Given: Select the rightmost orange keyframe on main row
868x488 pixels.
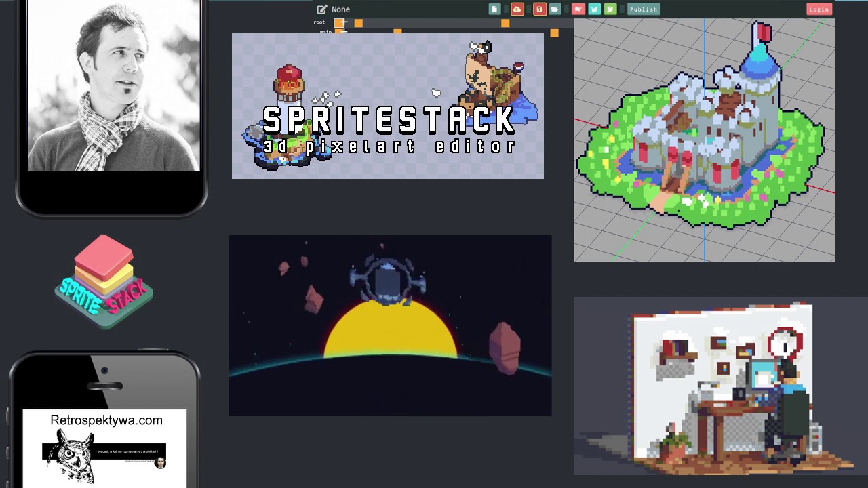Looking at the screenshot, I should pos(554,33).
